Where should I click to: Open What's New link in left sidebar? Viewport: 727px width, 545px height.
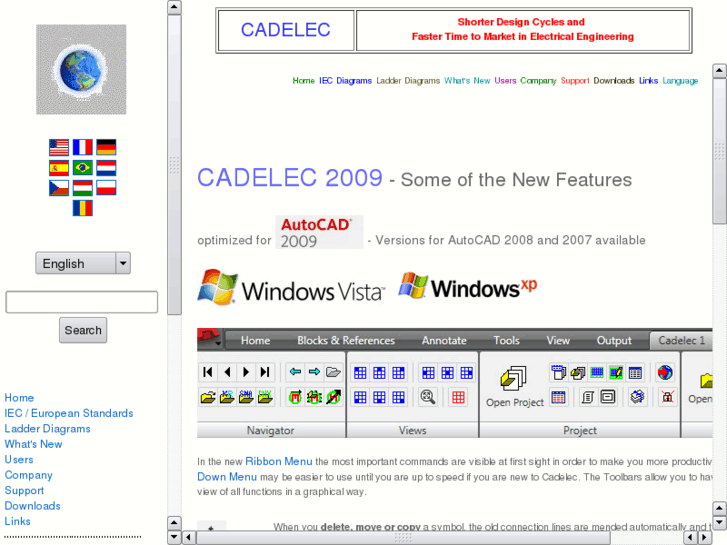33,444
